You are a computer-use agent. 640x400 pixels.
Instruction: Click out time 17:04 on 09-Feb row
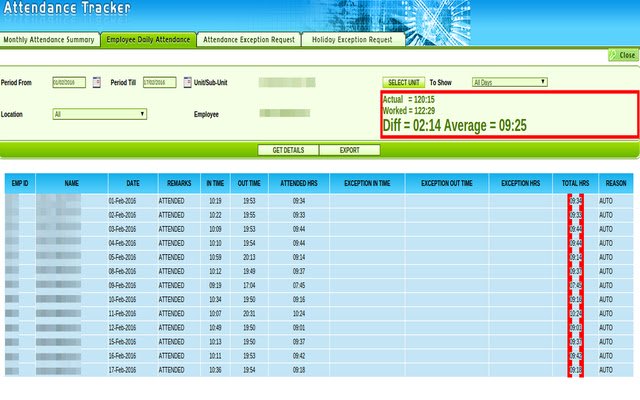249,285
